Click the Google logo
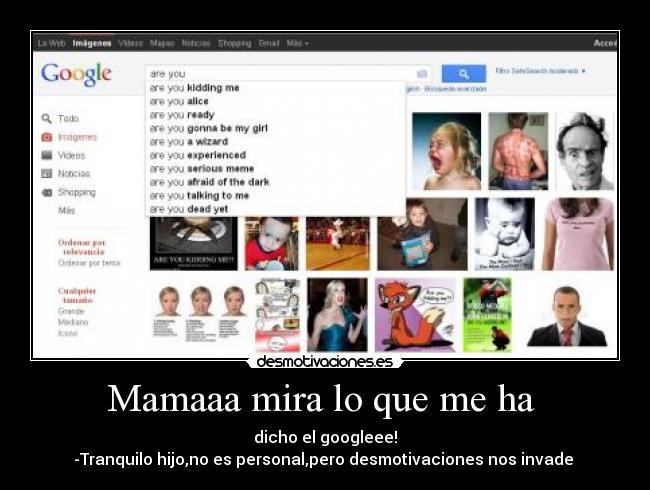650x490 pixels. click(x=76, y=75)
